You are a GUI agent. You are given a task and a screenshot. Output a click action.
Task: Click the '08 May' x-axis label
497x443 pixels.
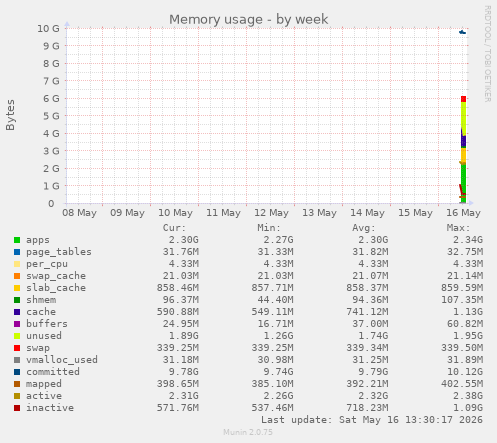pyautogui.click(x=79, y=213)
